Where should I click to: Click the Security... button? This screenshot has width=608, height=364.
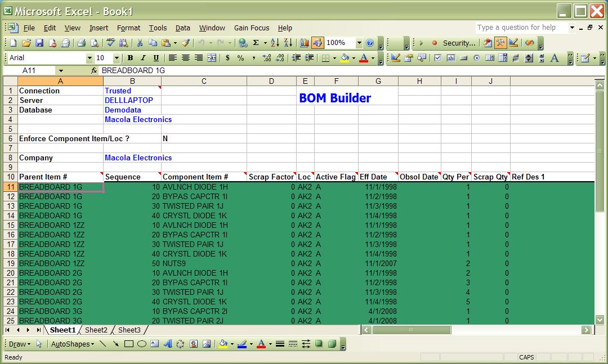tap(459, 43)
